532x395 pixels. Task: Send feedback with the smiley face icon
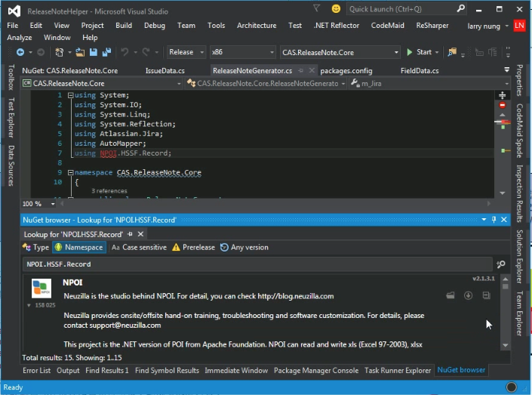336,9
